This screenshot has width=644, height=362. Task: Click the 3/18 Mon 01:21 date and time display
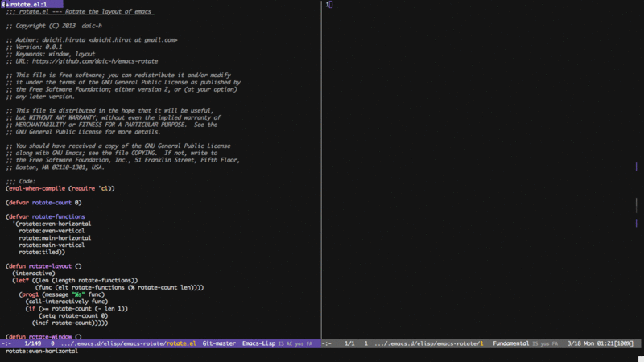pos(589,343)
